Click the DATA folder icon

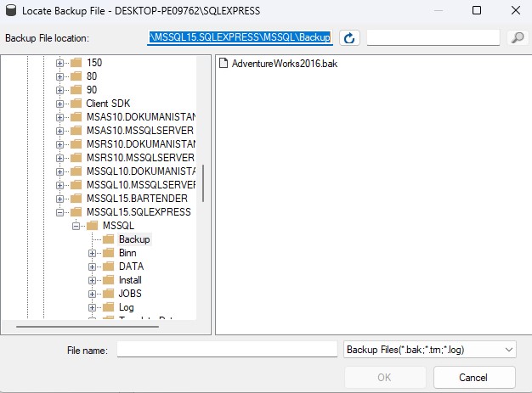pos(108,267)
